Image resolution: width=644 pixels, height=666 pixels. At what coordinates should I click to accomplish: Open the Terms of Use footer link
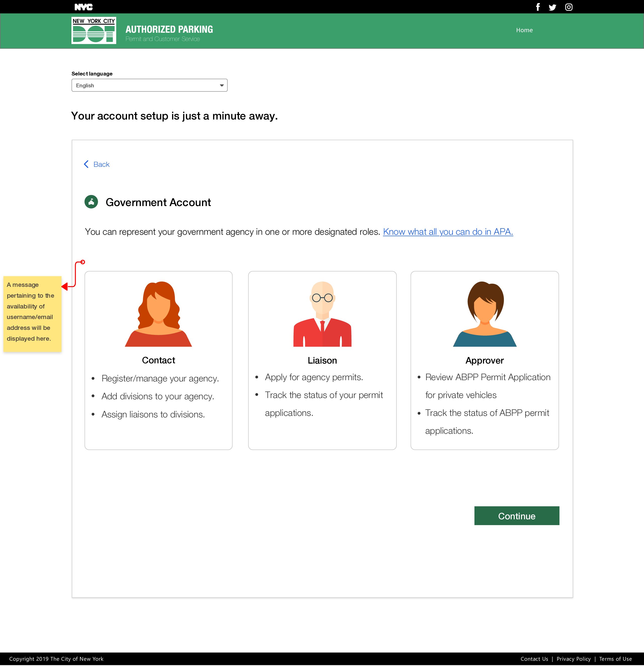click(x=615, y=659)
